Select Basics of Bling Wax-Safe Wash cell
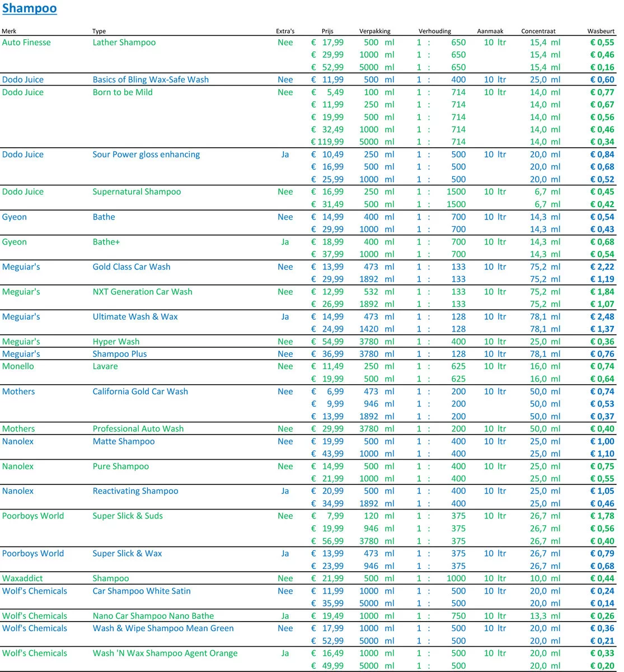 [x=151, y=80]
